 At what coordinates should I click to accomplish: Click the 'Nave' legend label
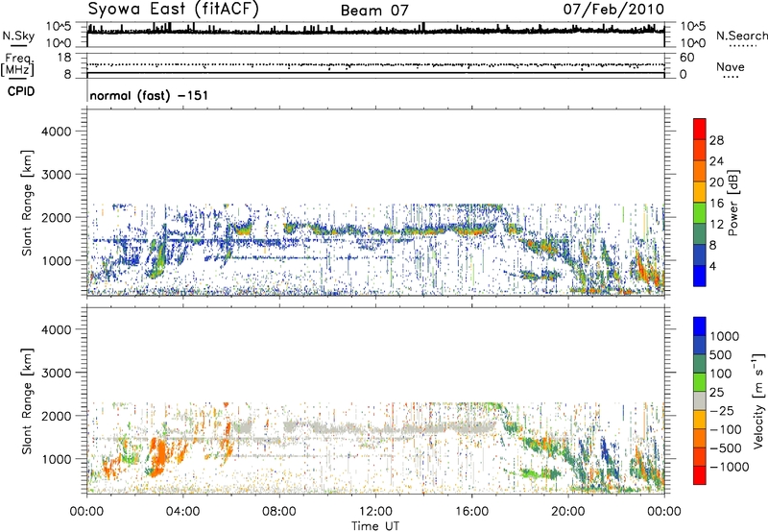click(731, 66)
